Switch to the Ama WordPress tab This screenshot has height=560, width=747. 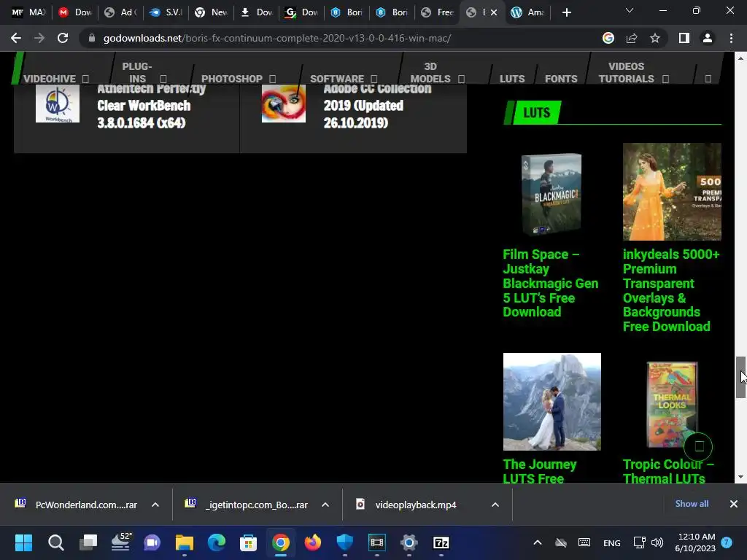pos(527,12)
